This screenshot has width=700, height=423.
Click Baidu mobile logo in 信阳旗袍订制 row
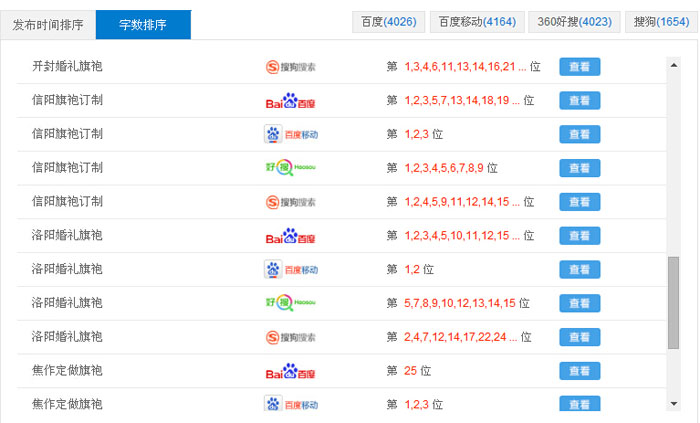pyautogui.click(x=291, y=134)
